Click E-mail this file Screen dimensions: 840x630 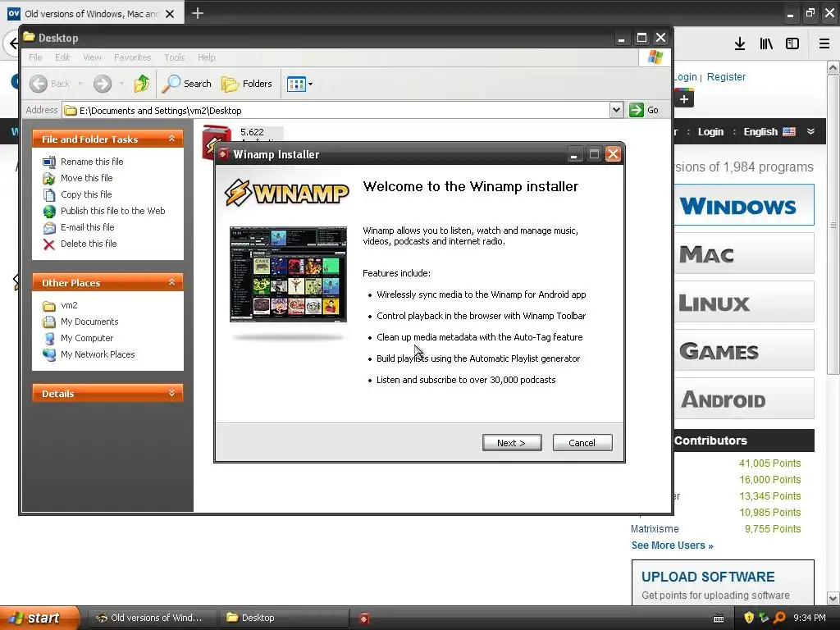click(87, 227)
